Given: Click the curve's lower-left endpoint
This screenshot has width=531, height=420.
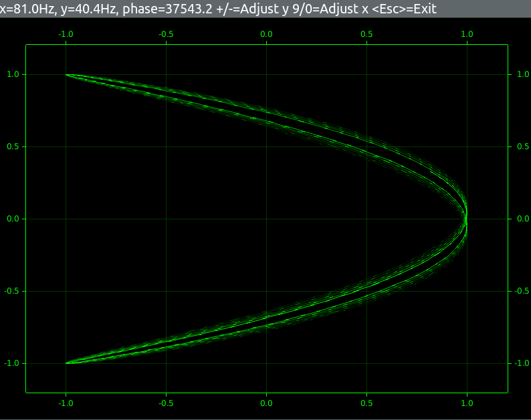Looking at the screenshot, I should (66, 363).
